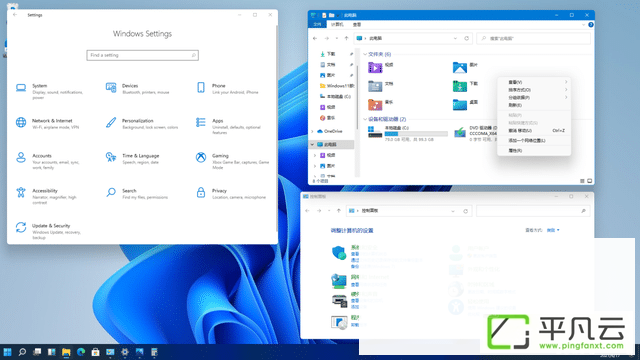Collapse This PC (此电脑) node in the navigation tree
The height and width of the screenshot is (360, 640).
(x=313, y=144)
